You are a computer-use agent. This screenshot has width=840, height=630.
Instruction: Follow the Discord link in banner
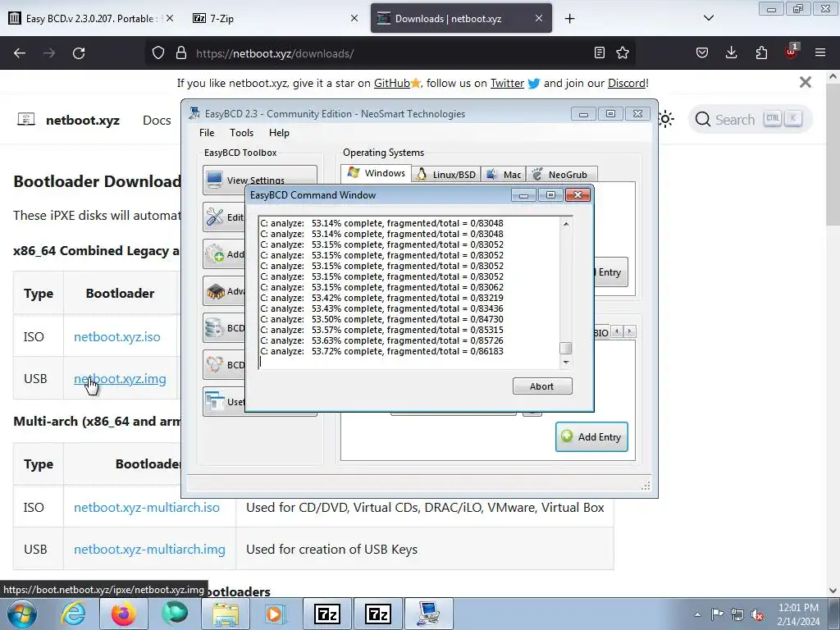(x=626, y=83)
